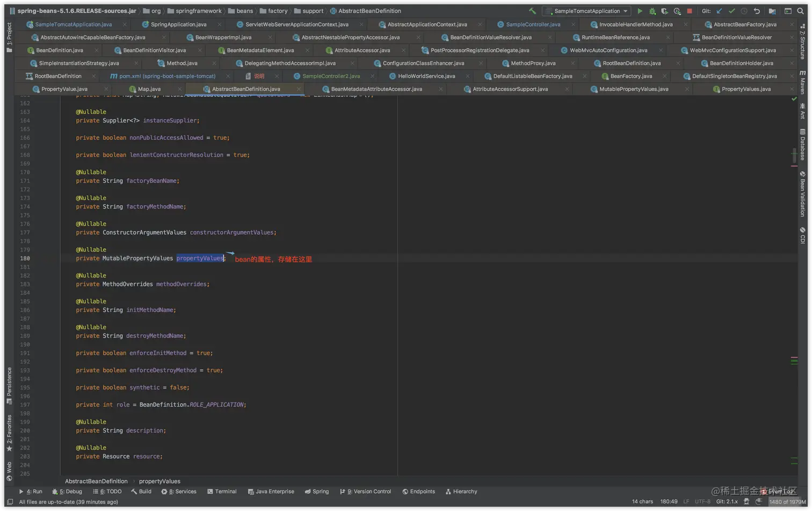Screen dimensions: 812x511
Task: Toggle the Database tool window
Action: pos(802,145)
